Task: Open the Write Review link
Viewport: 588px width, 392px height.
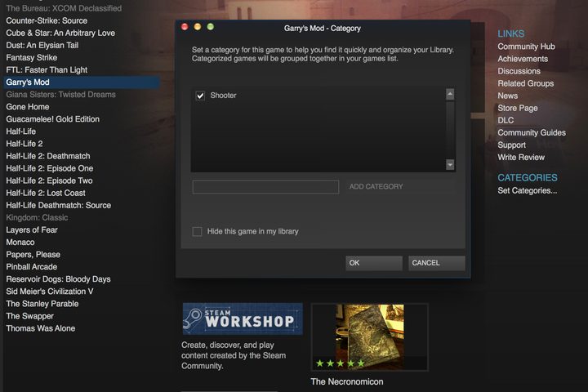Action: [x=521, y=158]
